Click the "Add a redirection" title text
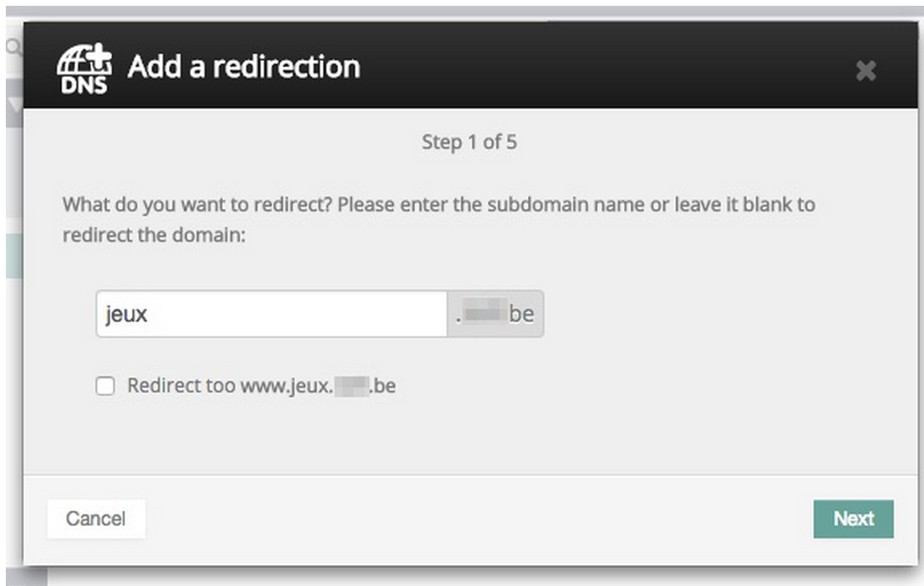 [x=243, y=67]
